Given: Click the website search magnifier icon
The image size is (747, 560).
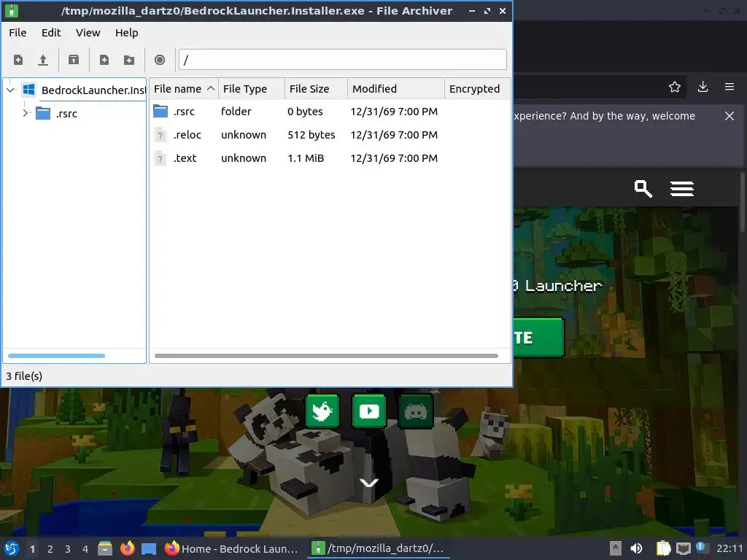Looking at the screenshot, I should point(643,189).
